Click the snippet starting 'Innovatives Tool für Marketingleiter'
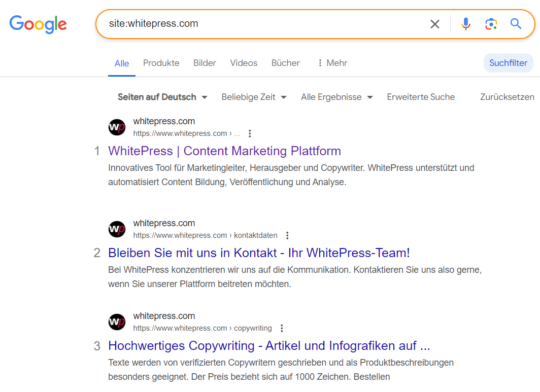Viewport: 540px width, 392px height. pos(291,175)
